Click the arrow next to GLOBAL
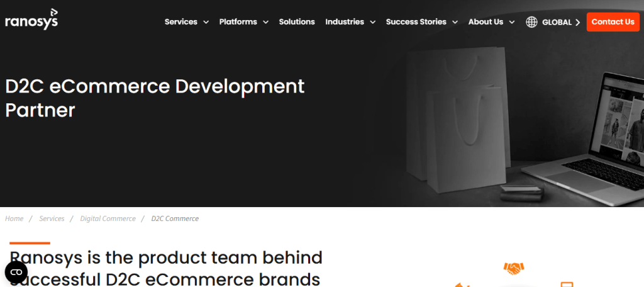 (577, 22)
